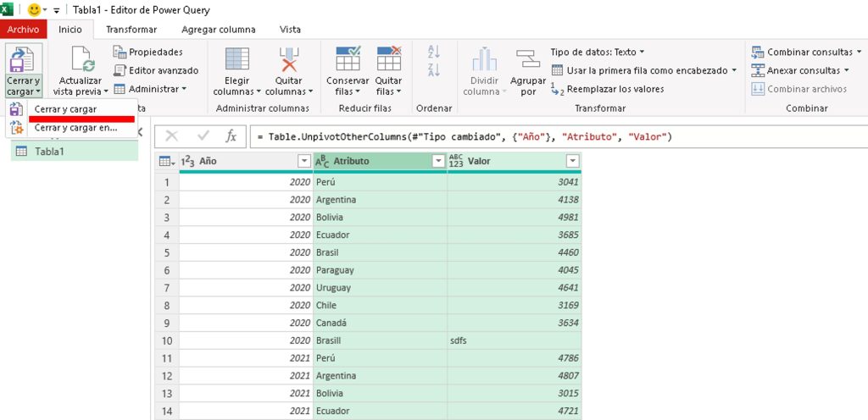Expand Usar la primera fila como encabezado dropdown

[x=734, y=71]
